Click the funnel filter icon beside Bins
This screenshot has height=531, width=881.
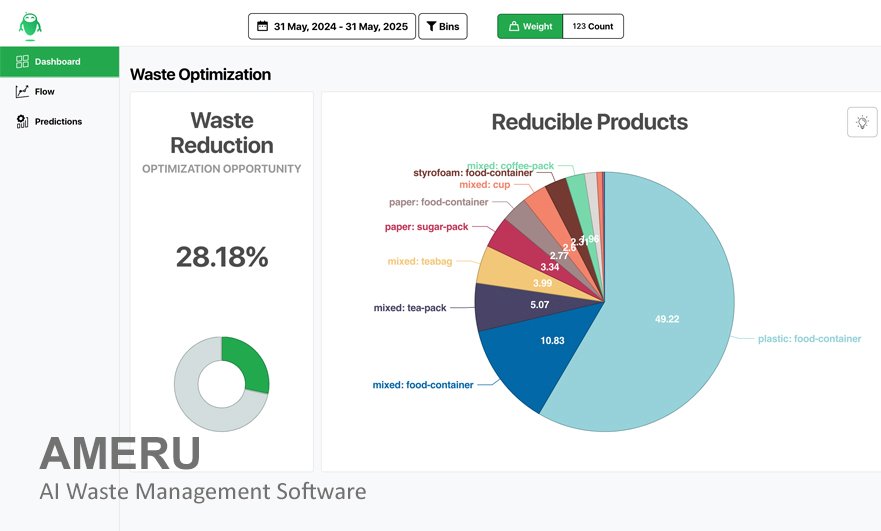(x=431, y=27)
